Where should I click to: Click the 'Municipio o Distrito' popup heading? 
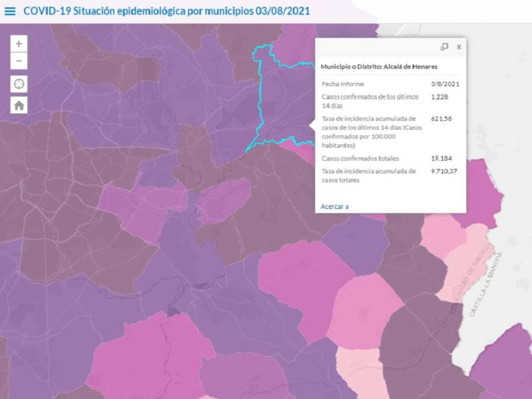point(379,66)
